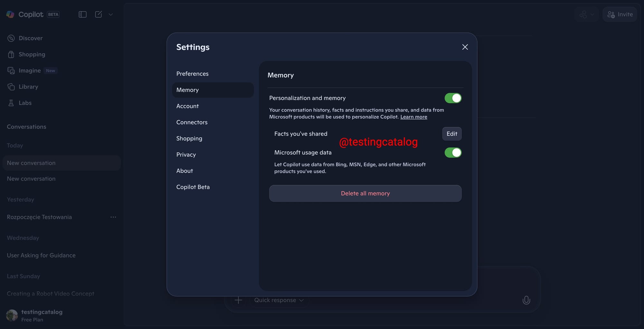
Task: Click the microphone voice input icon
Action: click(x=526, y=300)
